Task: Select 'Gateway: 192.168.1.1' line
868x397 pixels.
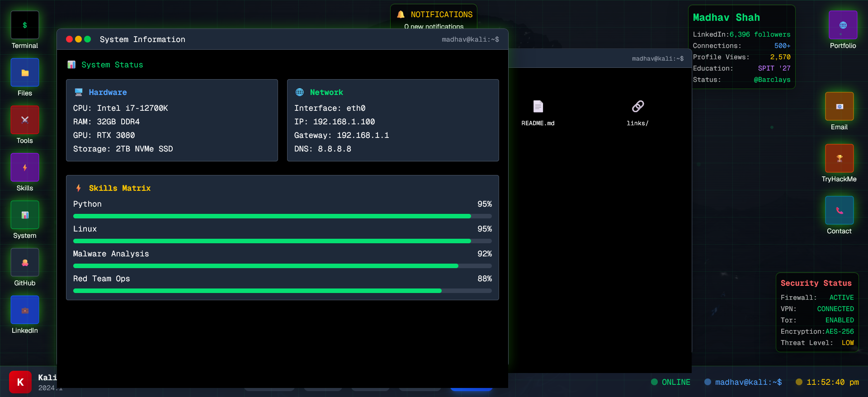Action: click(342, 135)
